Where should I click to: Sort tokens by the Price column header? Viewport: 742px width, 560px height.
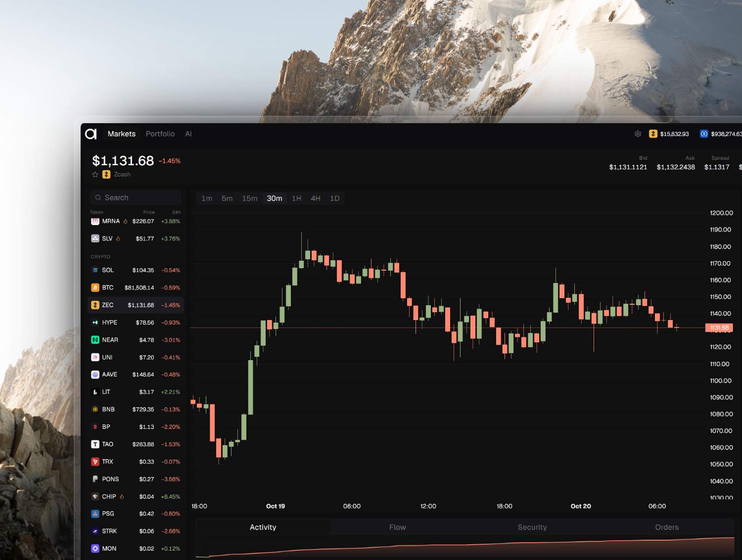point(149,212)
